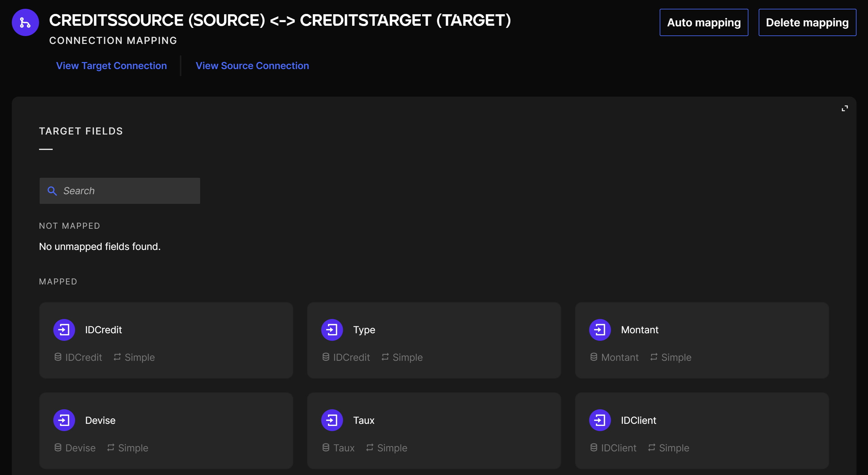Click the IDClient field arrow icon

click(600, 420)
